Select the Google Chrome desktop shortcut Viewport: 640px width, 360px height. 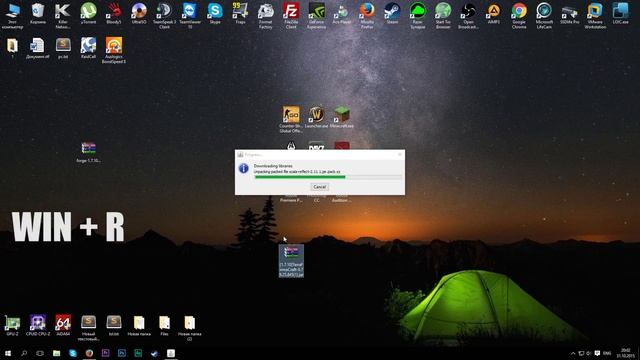click(519, 16)
